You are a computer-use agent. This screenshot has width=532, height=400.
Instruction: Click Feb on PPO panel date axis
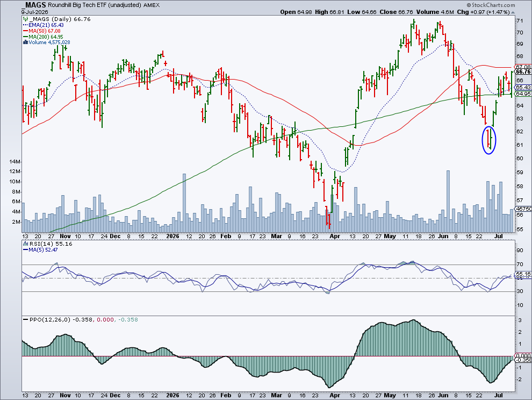pos(226,395)
